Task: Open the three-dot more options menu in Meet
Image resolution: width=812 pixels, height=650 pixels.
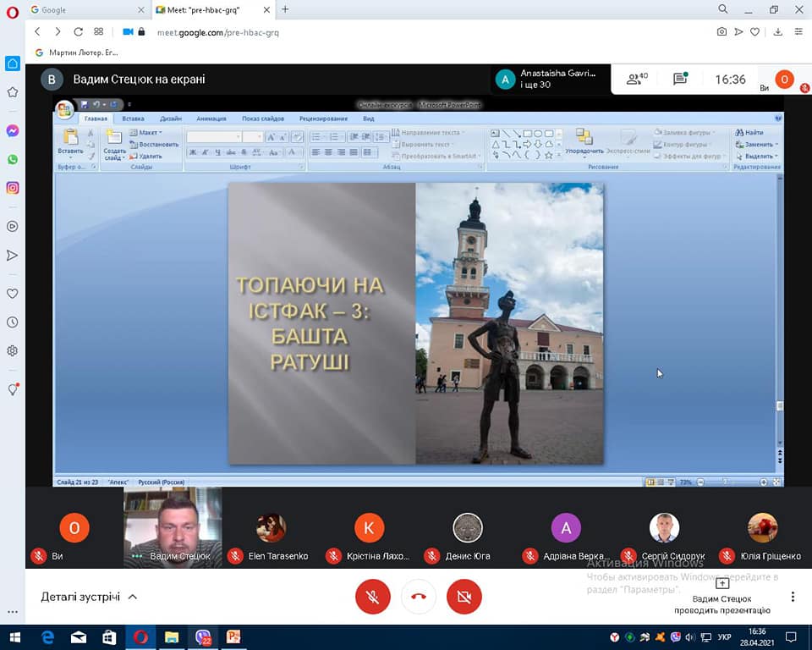Action: point(793,597)
